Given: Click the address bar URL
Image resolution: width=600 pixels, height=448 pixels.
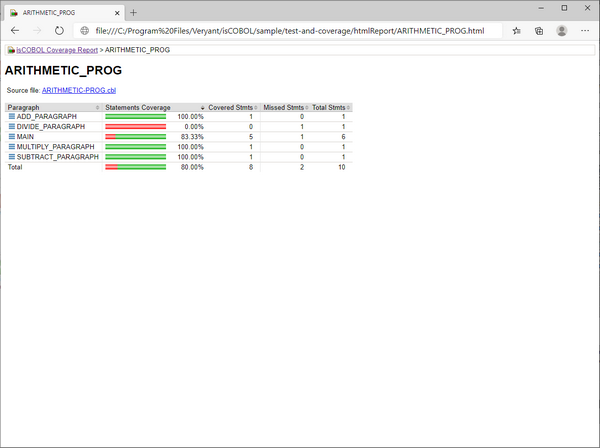Looking at the screenshot, I should point(290,31).
